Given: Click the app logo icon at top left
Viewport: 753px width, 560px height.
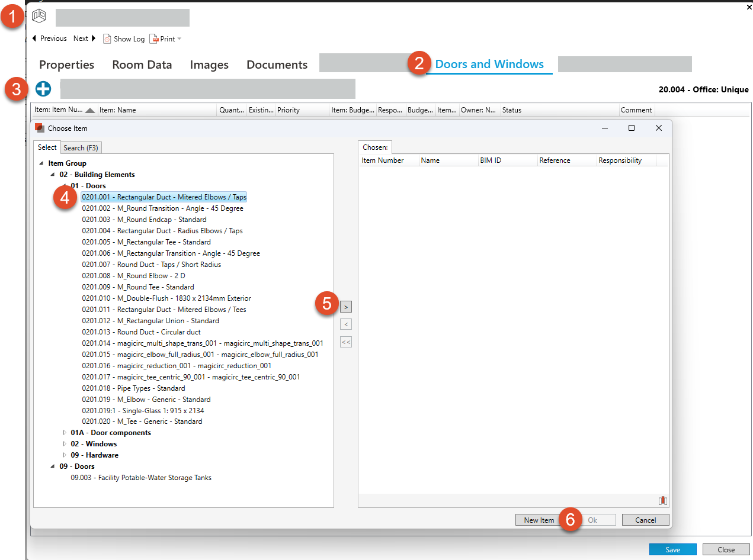Looking at the screenshot, I should (x=39, y=15).
